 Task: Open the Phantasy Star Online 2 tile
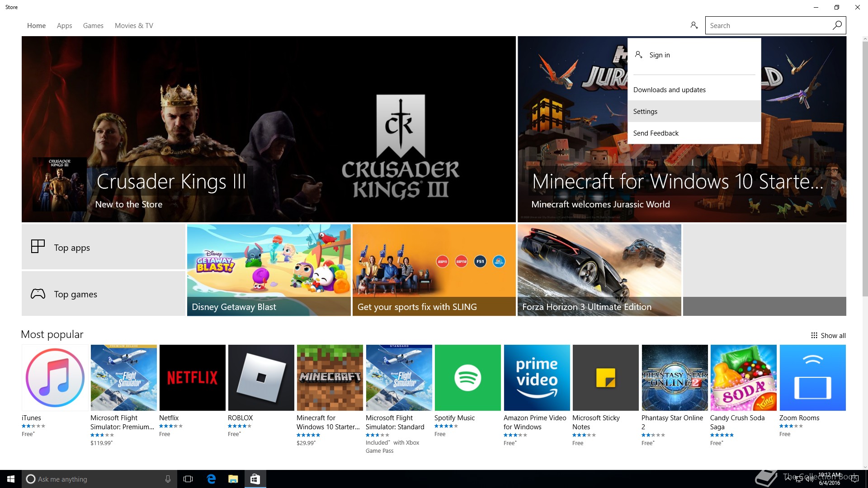coord(675,378)
